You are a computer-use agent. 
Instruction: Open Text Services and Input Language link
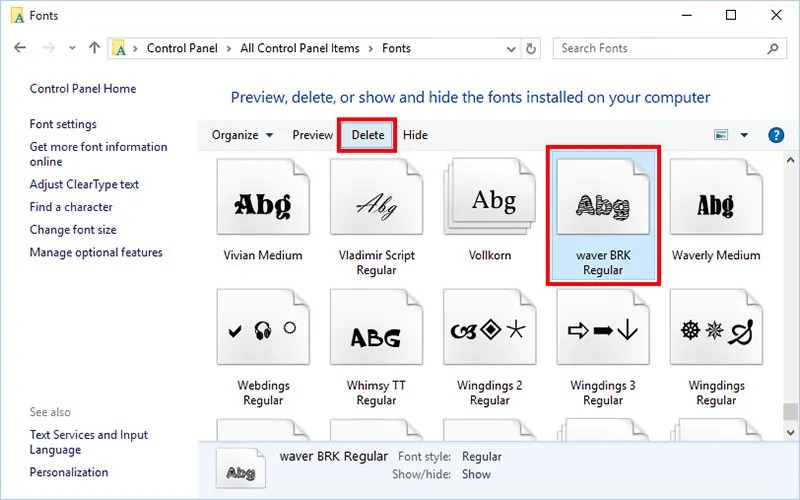click(x=89, y=442)
